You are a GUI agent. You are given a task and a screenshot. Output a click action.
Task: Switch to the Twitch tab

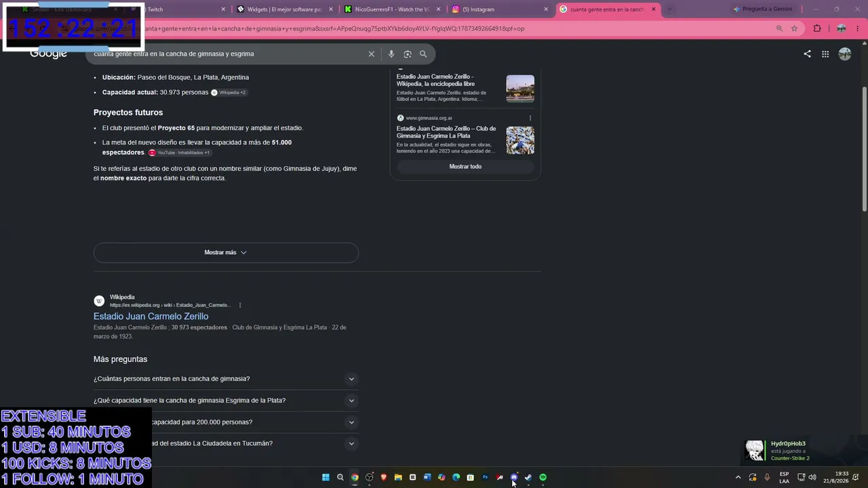coord(178,9)
